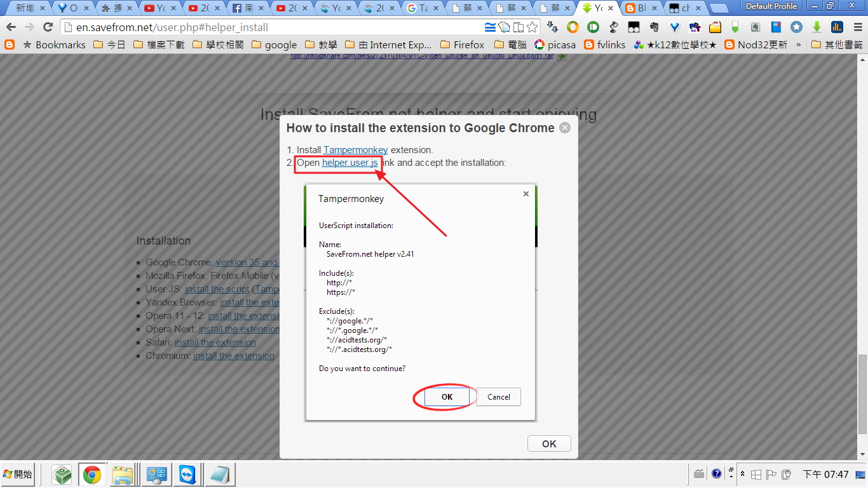Click Safari install the extension link
This screenshot has width=868, height=488.
tap(215, 342)
